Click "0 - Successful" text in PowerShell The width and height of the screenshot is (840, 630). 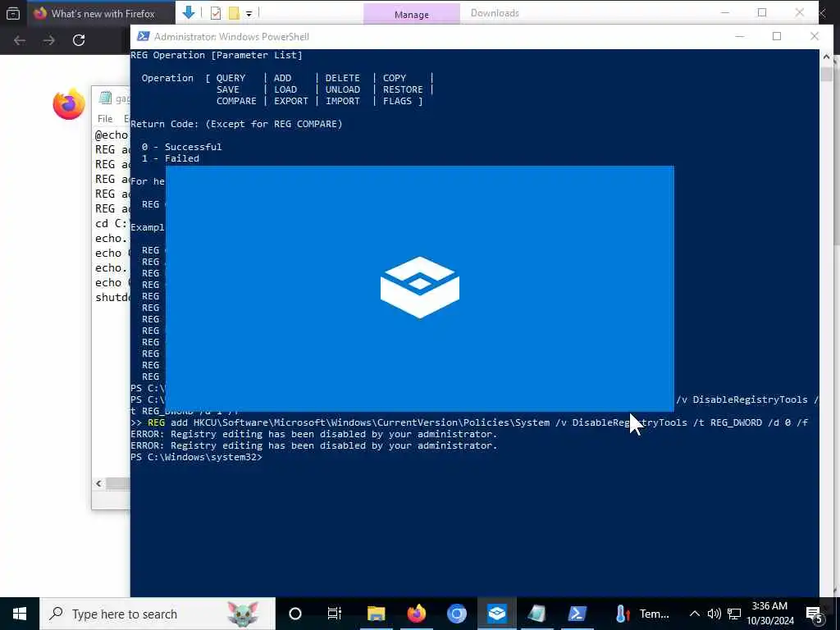[181, 147]
